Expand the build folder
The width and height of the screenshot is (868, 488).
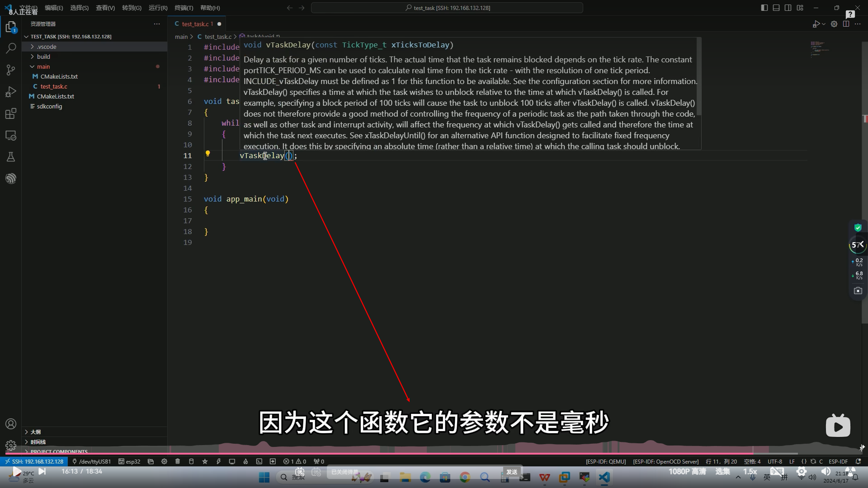pyautogui.click(x=94, y=56)
